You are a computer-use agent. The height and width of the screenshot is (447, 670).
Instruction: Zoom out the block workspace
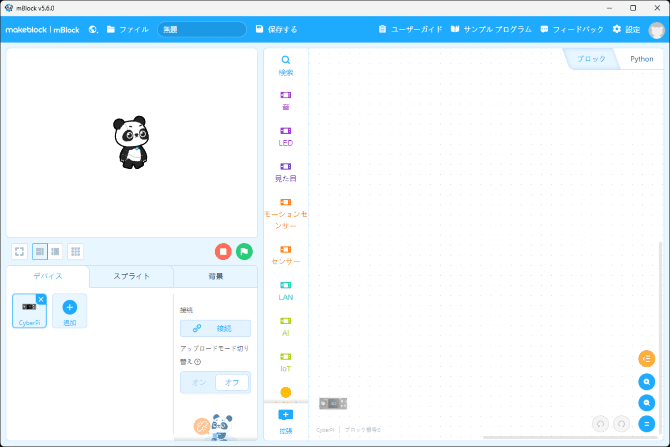(646, 403)
